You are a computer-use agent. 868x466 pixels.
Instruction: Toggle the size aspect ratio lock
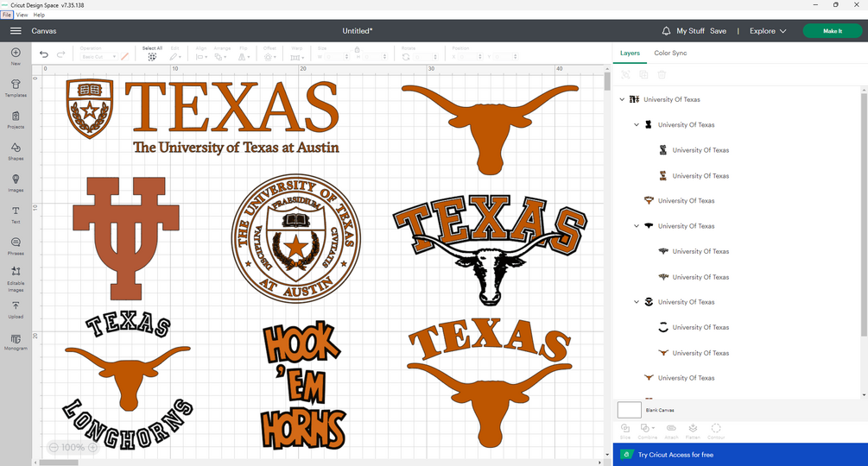pos(357,49)
